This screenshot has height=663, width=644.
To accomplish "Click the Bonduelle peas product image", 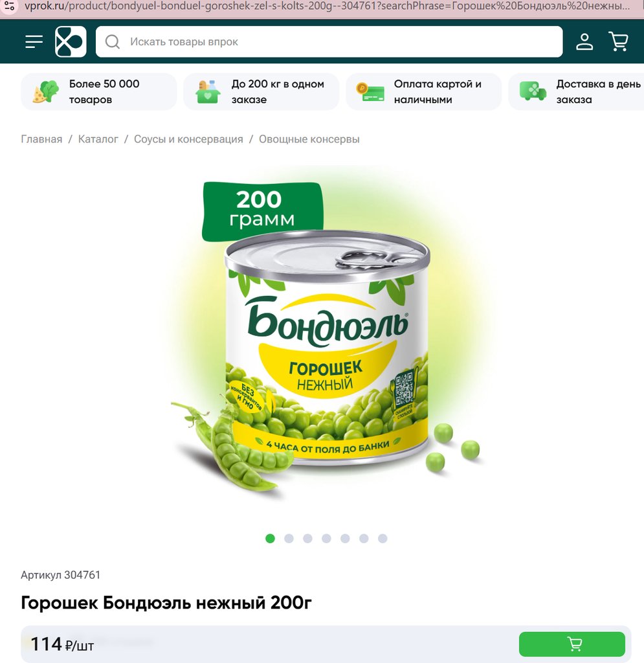I will (x=326, y=338).
